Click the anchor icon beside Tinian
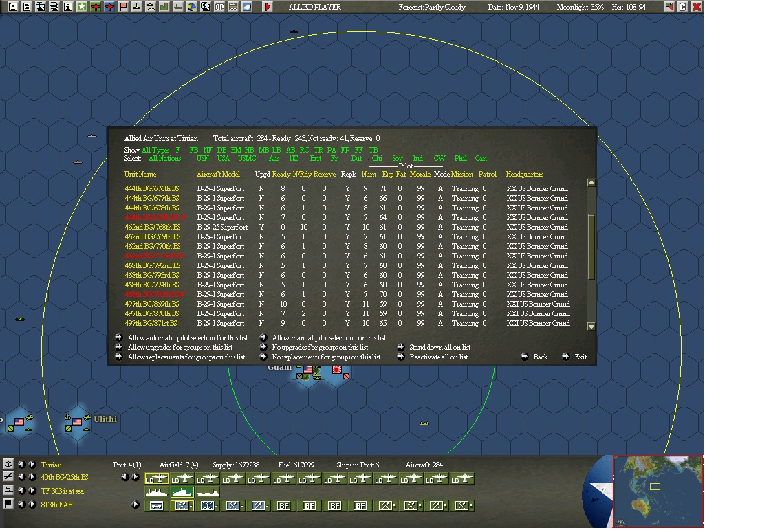 [x=8, y=464]
